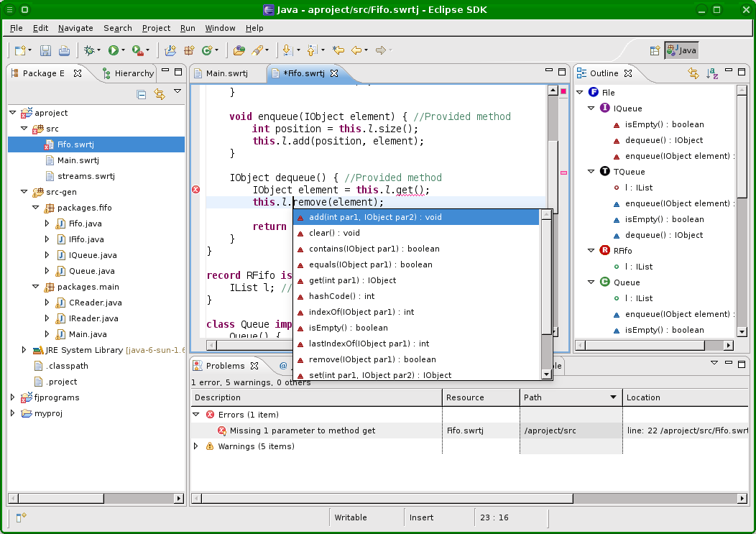This screenshot has height=534, width=756.
Task: Click the Java perspective button
Action: 681,50
